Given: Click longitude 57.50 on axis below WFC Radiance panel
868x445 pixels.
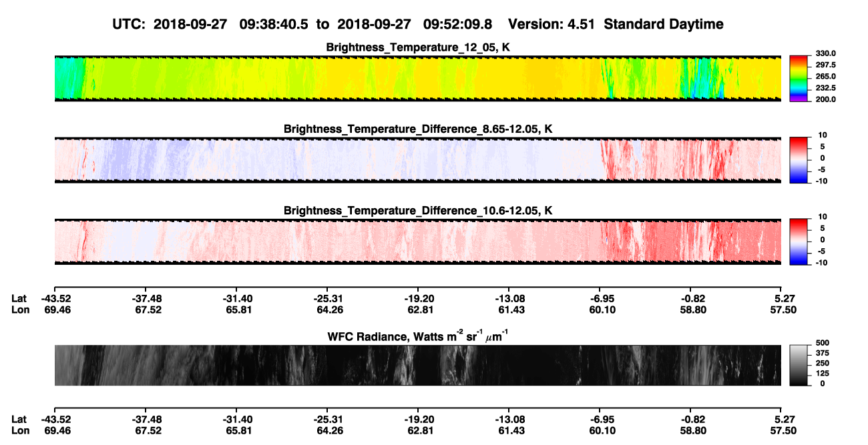Looking at the screenshot, I should pos(783,430).
